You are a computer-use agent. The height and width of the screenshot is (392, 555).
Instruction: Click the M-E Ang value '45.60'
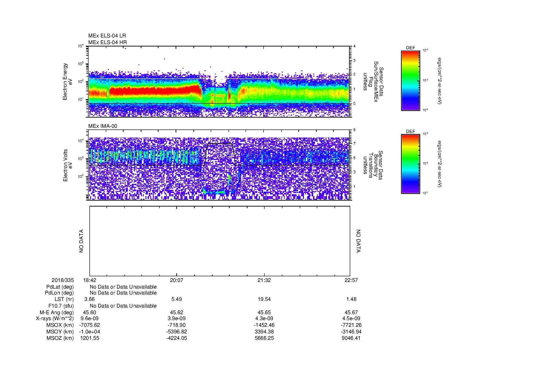tap(89, 313)
